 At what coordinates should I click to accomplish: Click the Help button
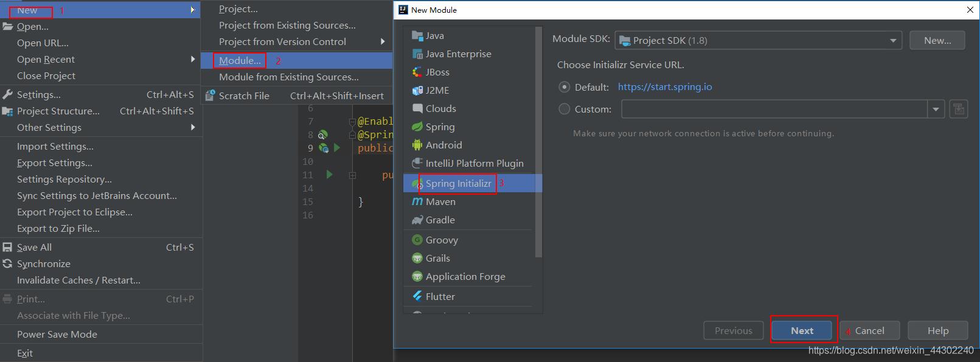coord(937,330)
